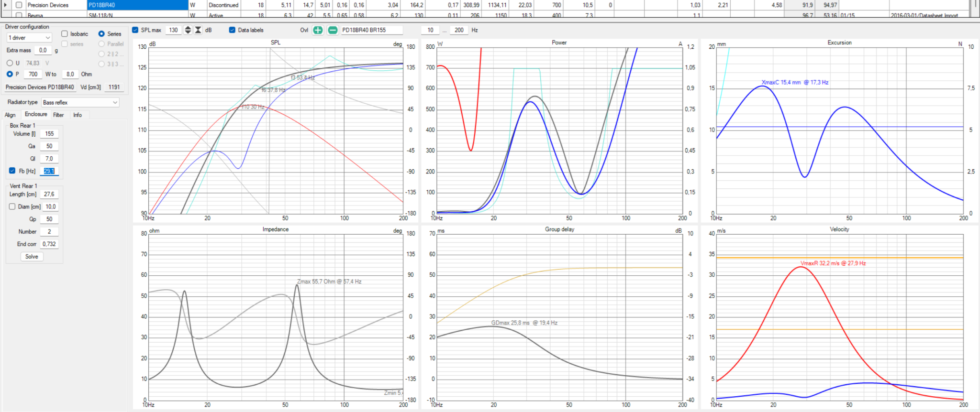980x412 pixels.
Task: Click the Qa field in Box Rear 1
Action: coord(49,146)
